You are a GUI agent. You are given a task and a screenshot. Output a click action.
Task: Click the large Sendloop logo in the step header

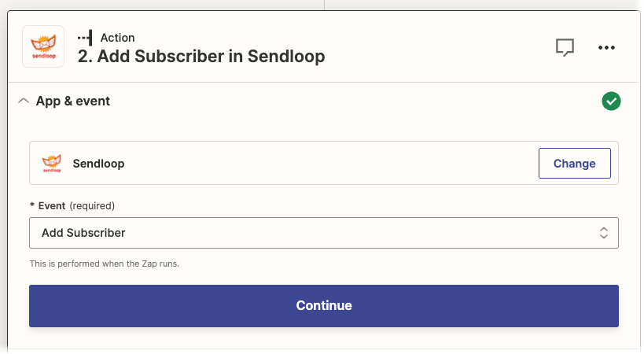tap(43, 46)
